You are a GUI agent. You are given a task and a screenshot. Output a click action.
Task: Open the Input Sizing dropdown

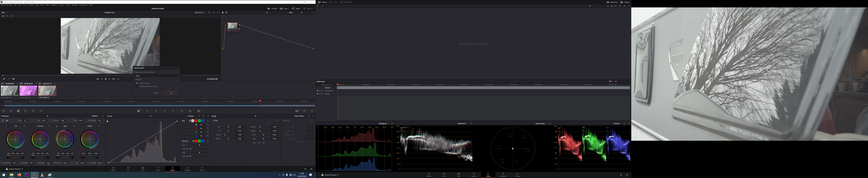click(300, 116)
